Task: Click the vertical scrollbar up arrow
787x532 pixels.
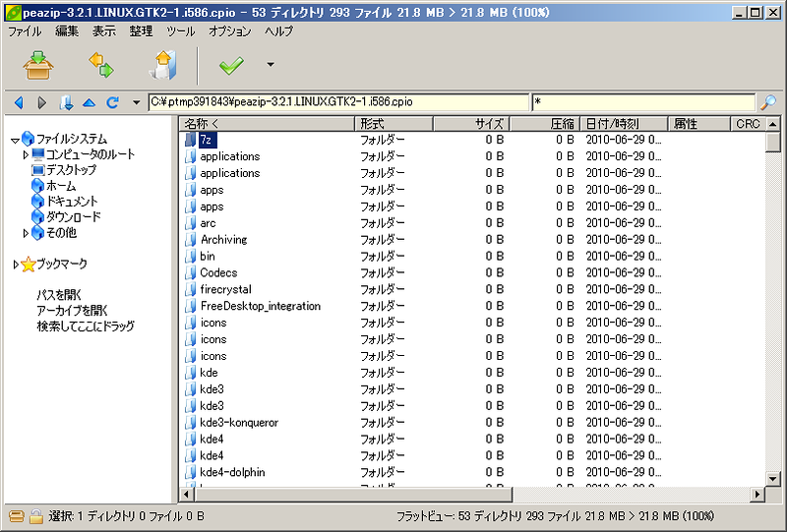Action: [x=773, y=124]
